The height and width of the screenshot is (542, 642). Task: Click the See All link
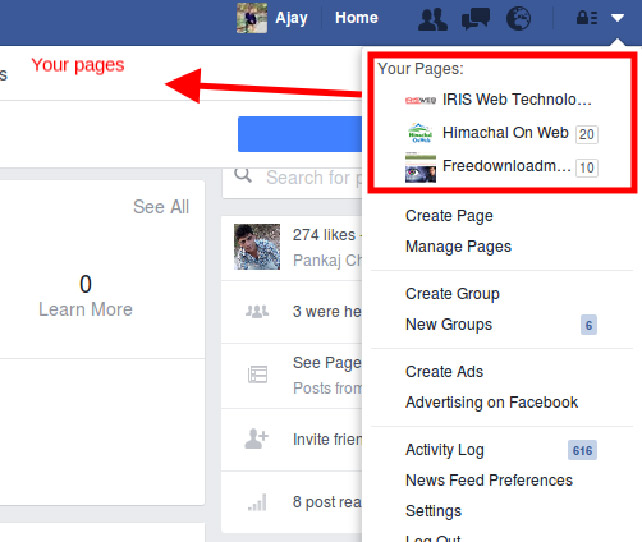pos(161,207)
